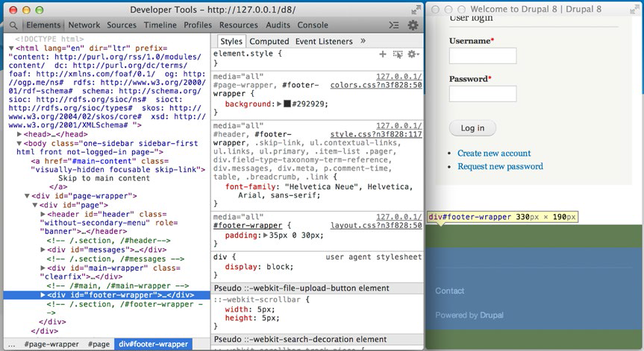Enter full screen for Drupal 8 window
The width and height of the screenshot is (644, 351).
[635, 9]
